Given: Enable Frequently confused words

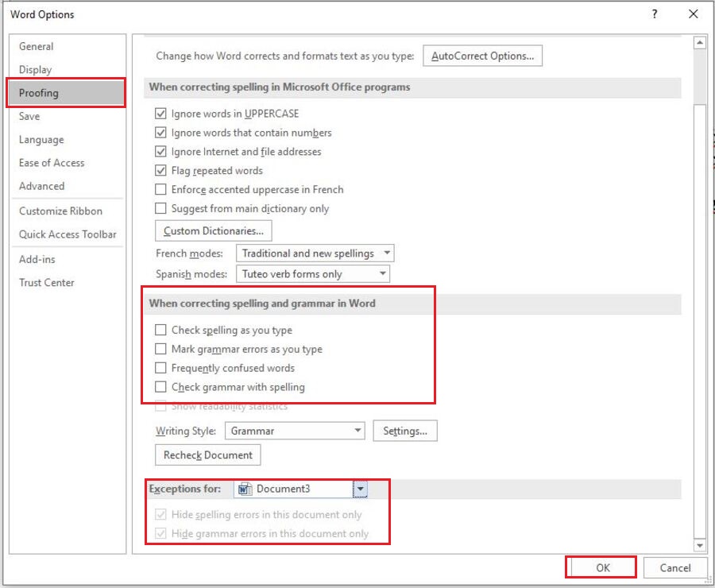Looking at the screenshot, I should tap(160, 368).
